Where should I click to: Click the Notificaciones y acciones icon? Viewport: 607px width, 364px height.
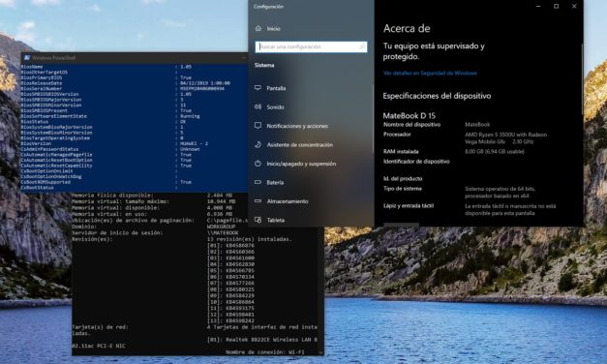pos(258,126)
